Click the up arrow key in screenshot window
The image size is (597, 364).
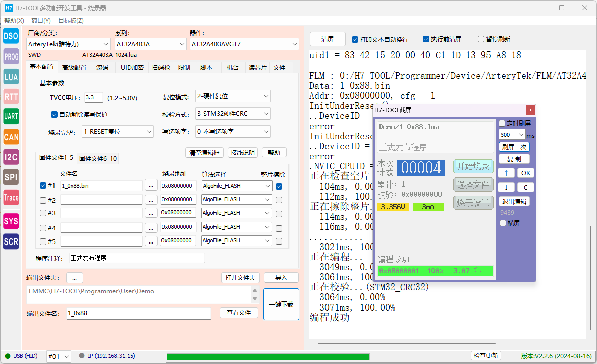coord(506,173)
